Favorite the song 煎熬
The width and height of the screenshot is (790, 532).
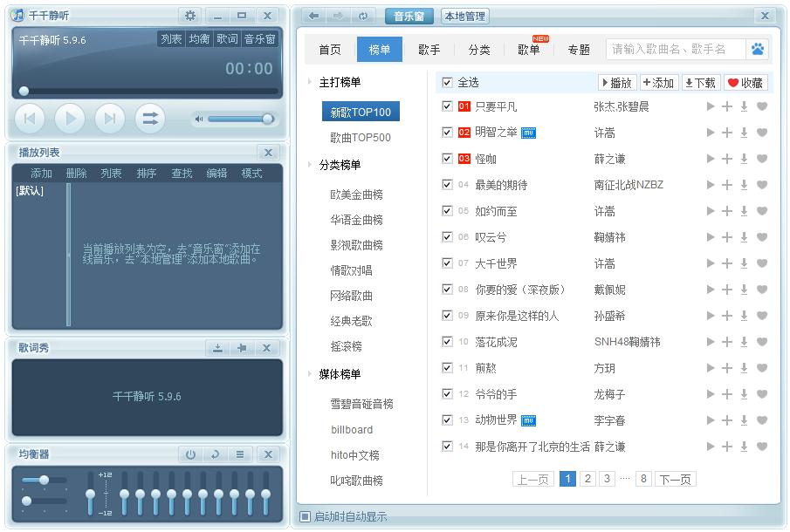point(762,368)
